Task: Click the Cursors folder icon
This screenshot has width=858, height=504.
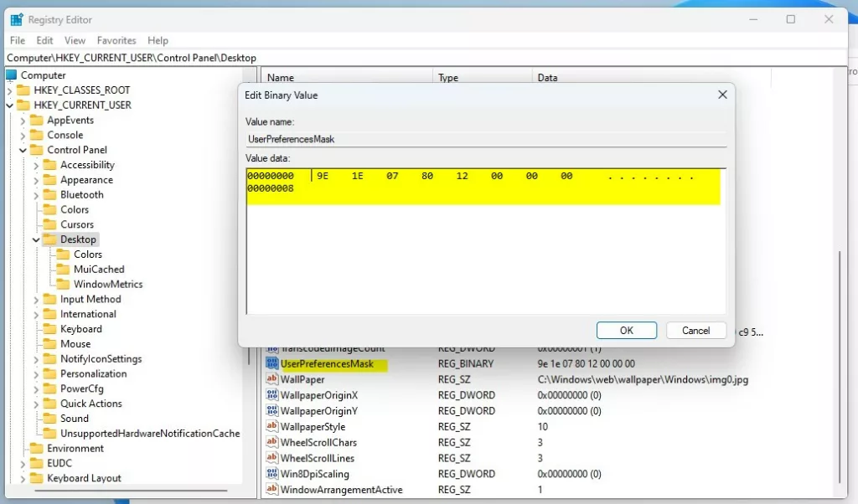Action: 49,224
